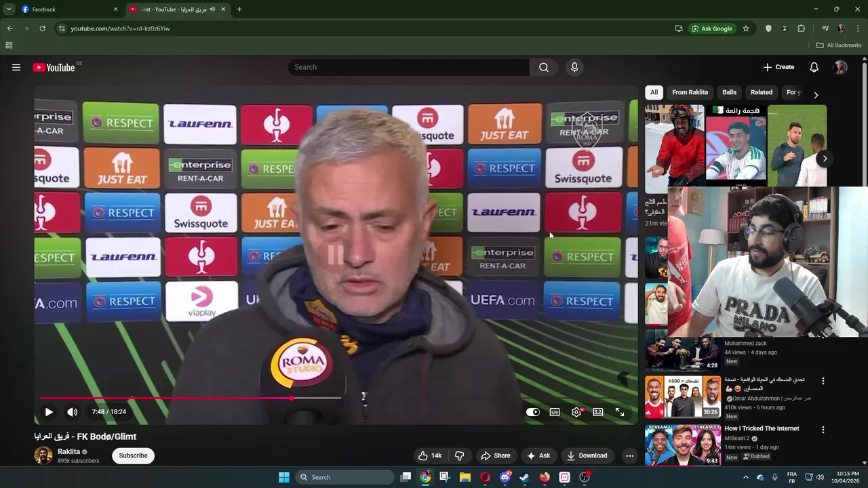Viewport: 868px width, 488px height.
Task: View site information icon in the address bar
Action: 62,28
